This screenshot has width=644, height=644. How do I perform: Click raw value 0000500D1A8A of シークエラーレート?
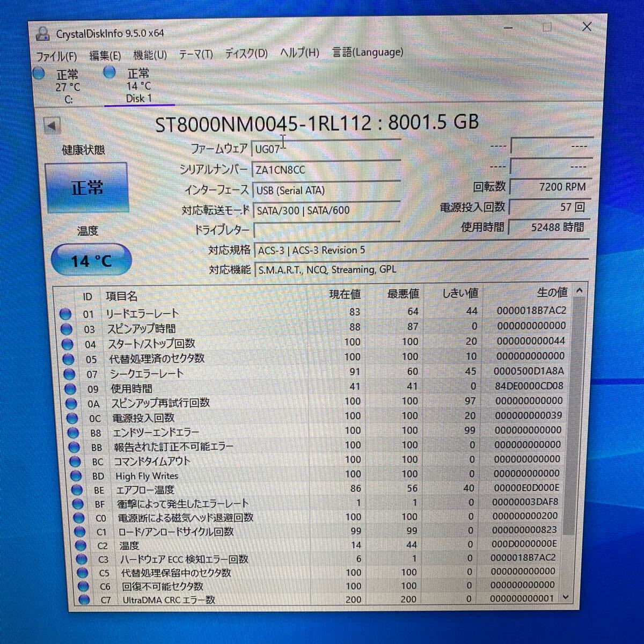click(529, 371)
